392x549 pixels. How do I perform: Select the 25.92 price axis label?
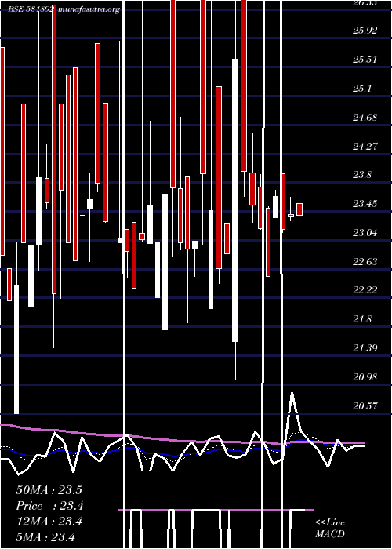tap(365, 31)
